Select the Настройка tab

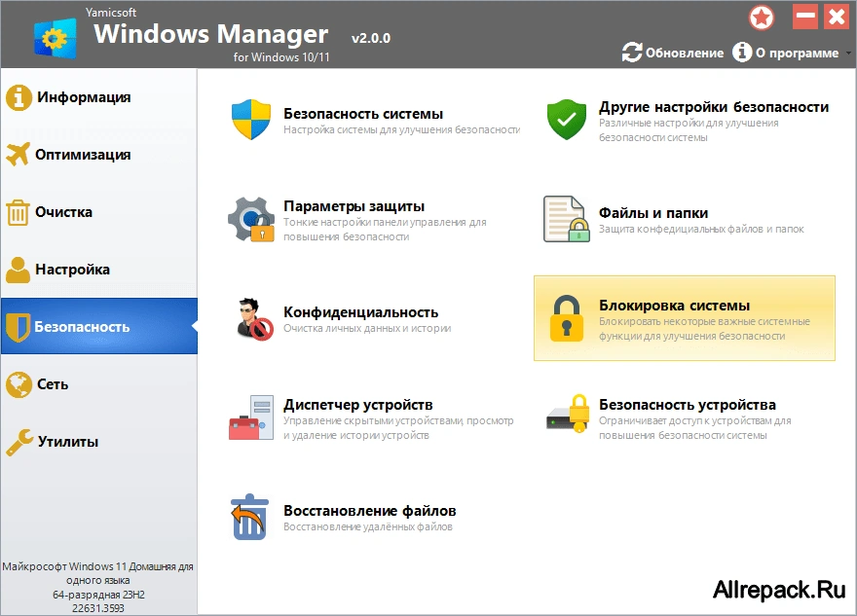pyautogui.click(x=99, y=270)
